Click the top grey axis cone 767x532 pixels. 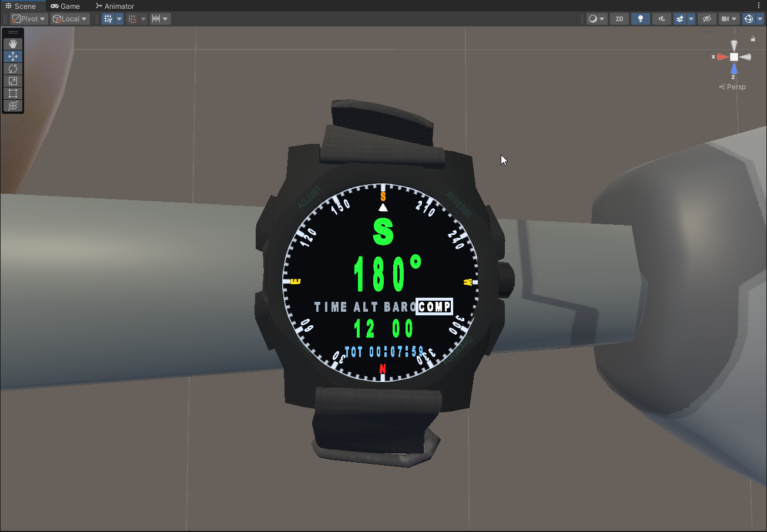click(x=734, y=45)
